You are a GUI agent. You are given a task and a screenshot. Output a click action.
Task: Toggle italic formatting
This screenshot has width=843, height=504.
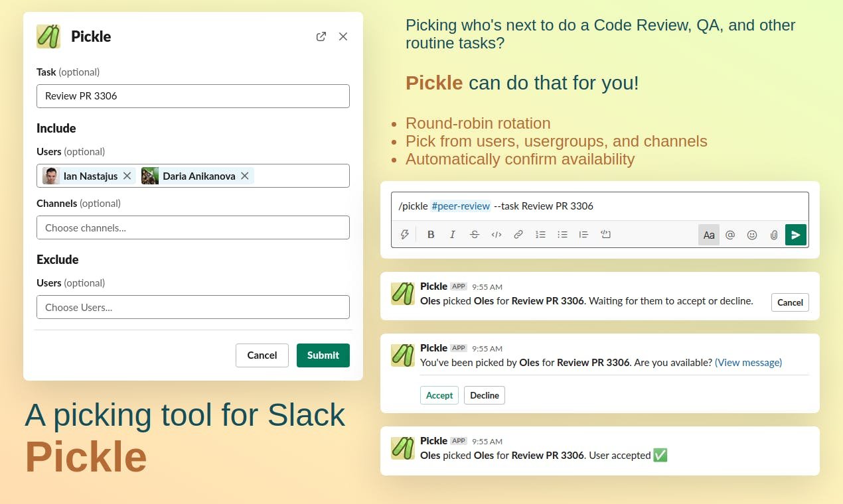[453, 235]
